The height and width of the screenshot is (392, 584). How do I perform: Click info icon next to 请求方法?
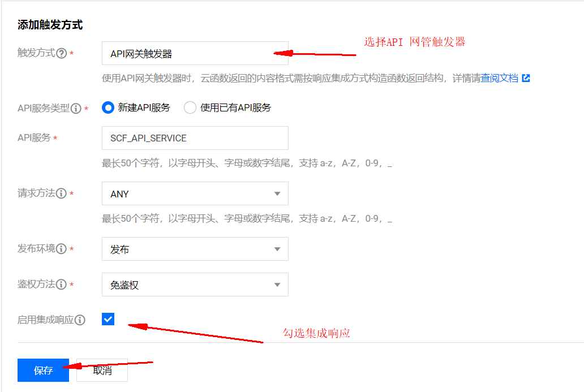tap(62, 193)
